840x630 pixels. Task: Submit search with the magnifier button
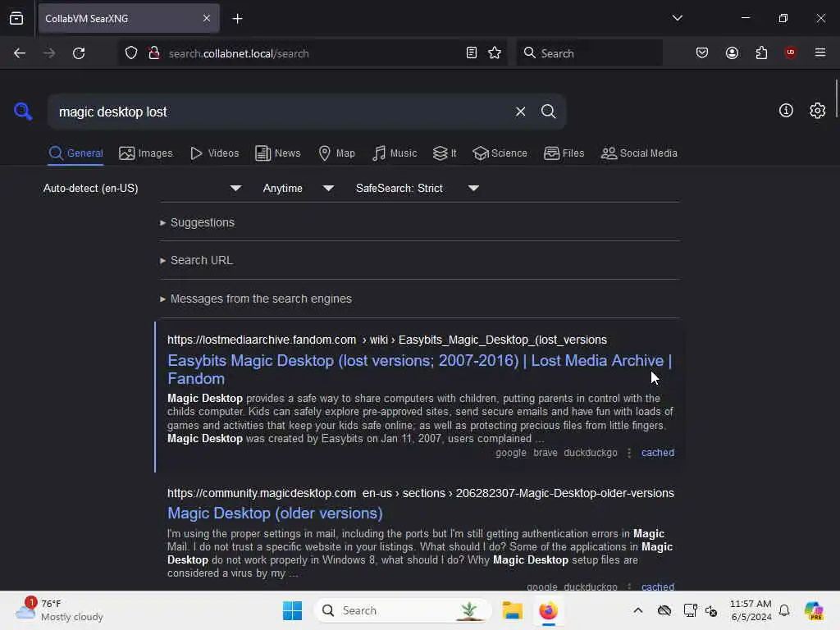549,112
